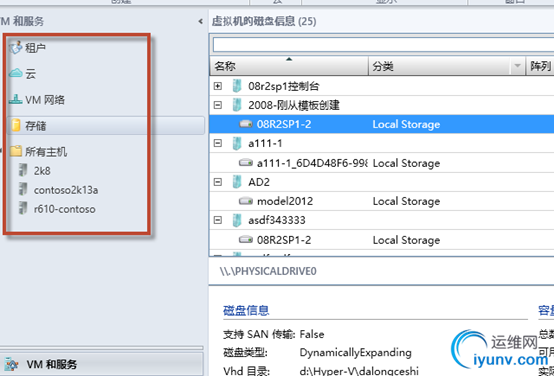The height and width of the screenshot is (376, 554).
Task: Click the \\.\PHYSICALDRIVE0 details title
Action: [268, 271]
